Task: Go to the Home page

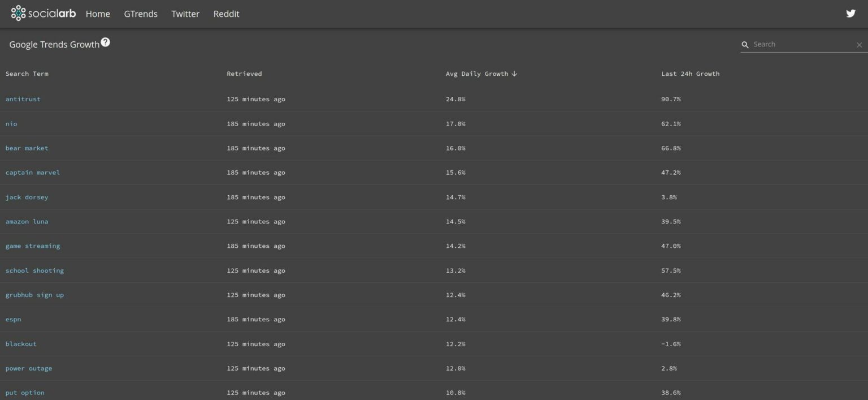Action: (97, 14)
